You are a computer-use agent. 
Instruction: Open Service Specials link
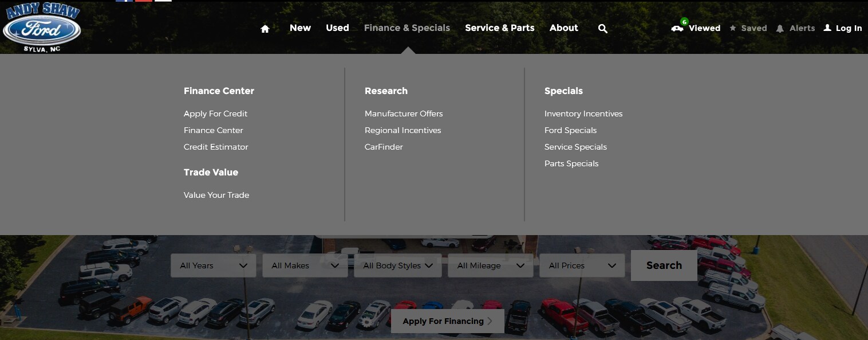pyautogui.click(x=575, y=147)
